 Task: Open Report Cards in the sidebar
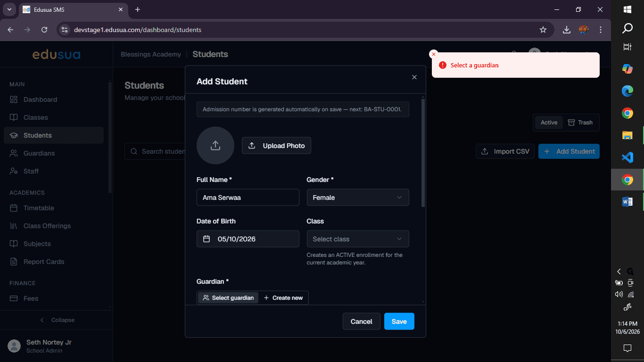pyautogui.click(x=53, y=262)
